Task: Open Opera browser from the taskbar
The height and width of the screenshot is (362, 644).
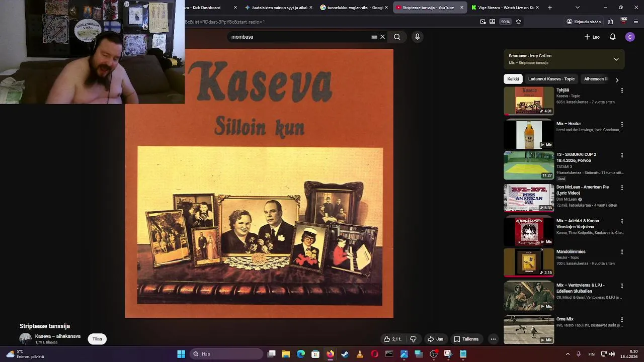Action: (374, 354)
